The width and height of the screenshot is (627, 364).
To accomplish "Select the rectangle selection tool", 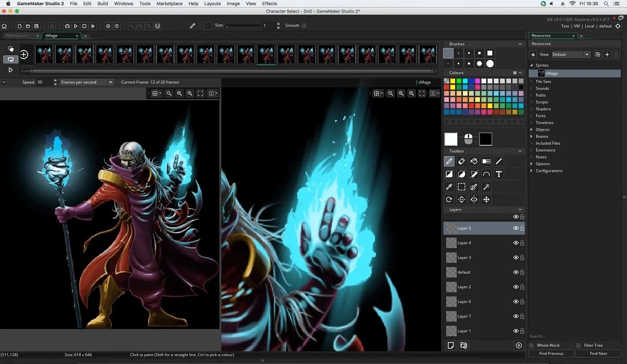I will point(461,187).
